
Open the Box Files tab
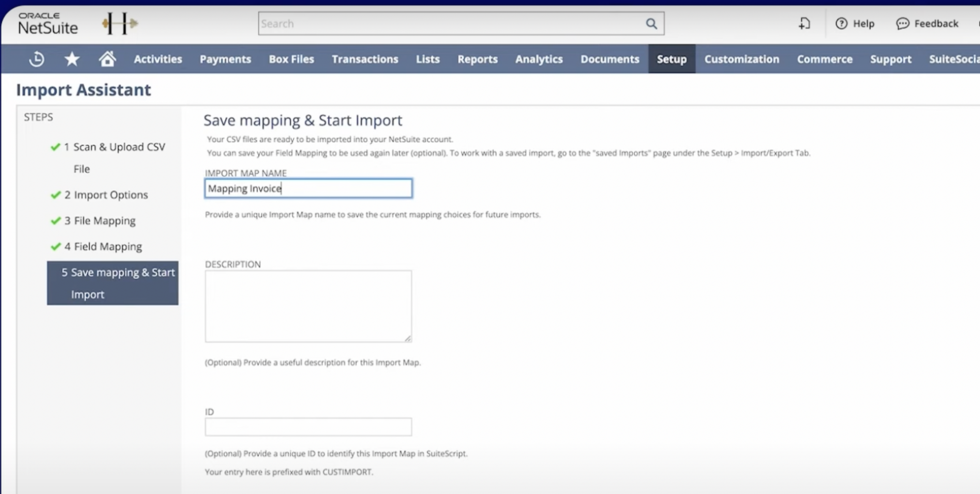click(291, 59)
